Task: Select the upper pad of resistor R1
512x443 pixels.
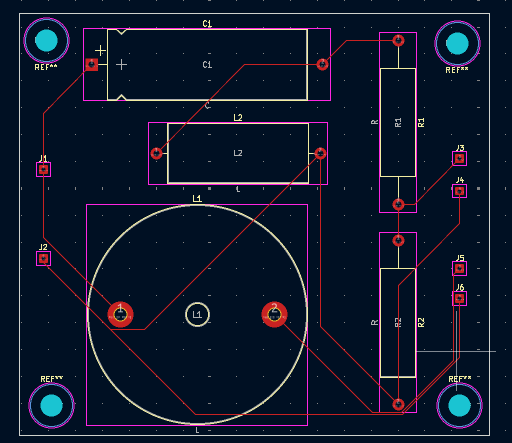Action: pos(398,41)
